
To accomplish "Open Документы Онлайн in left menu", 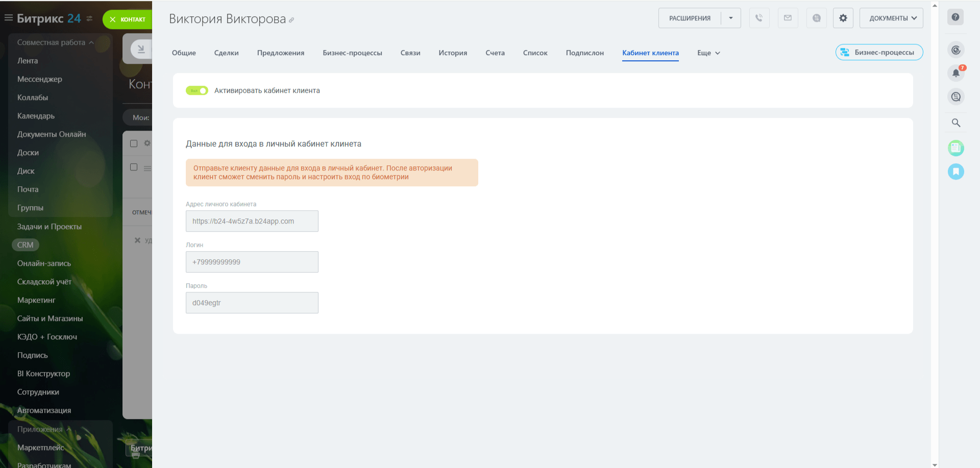I will [52, 134].
